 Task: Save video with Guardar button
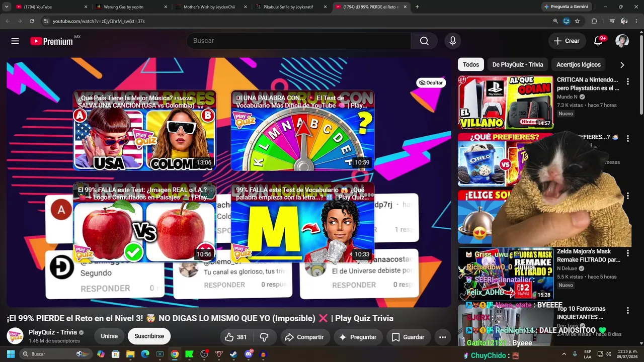(408, 337)
